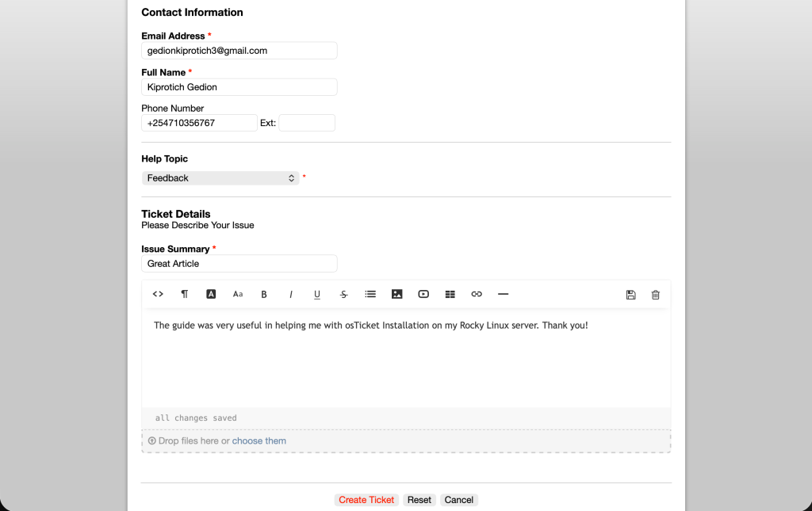Viewport: 812px width, 511px height.
Task: Delete the draft with the trash icon
Action: click(x=656, y=295)
